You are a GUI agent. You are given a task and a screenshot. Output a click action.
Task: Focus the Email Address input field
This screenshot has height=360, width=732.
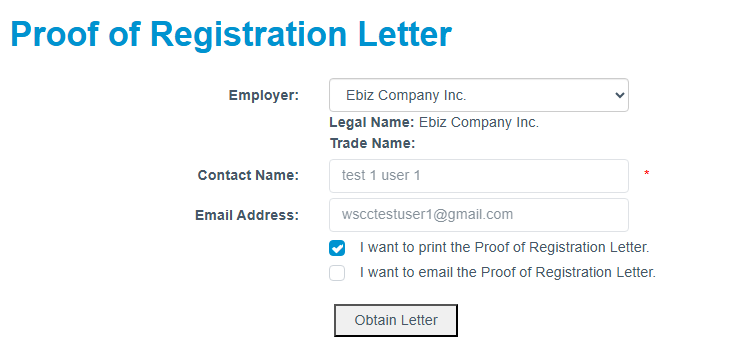(479, 215)
